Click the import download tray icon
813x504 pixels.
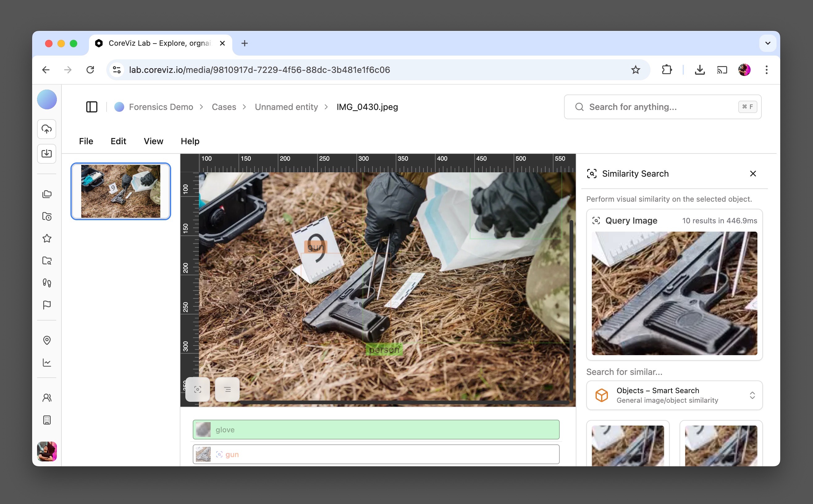click(x=47, y=154)
